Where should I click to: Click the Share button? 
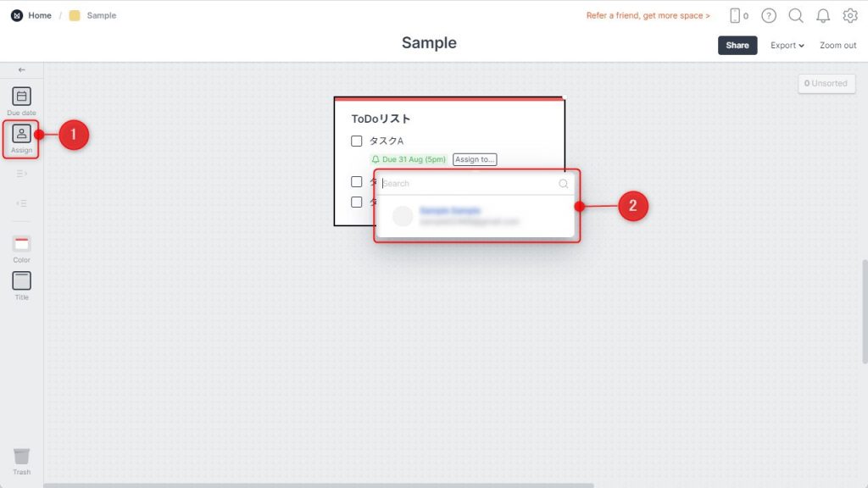[737, 46]
